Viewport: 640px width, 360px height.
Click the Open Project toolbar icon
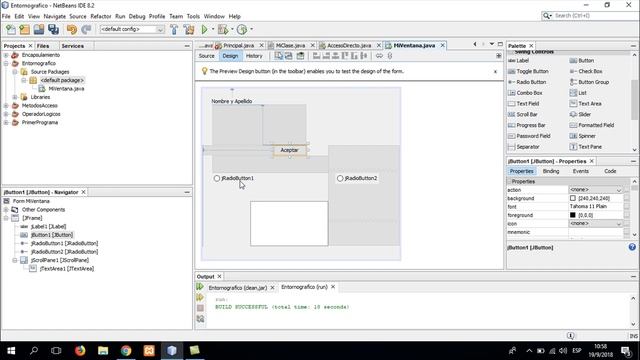tap(39, 29)
